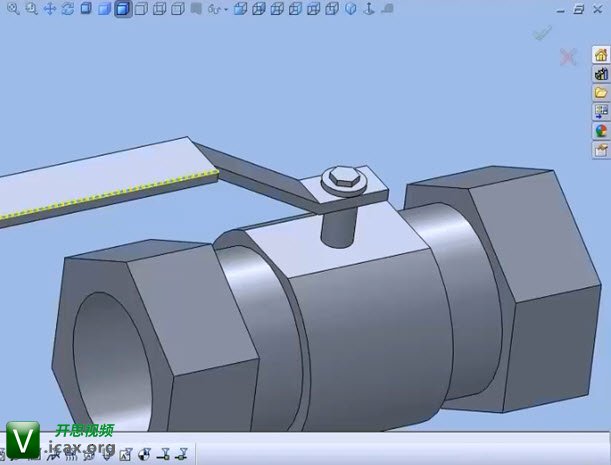This screenshot has height=465, width=611.
Task: Toggle the second-to-last selection filter icon
Action: (163, 454)
